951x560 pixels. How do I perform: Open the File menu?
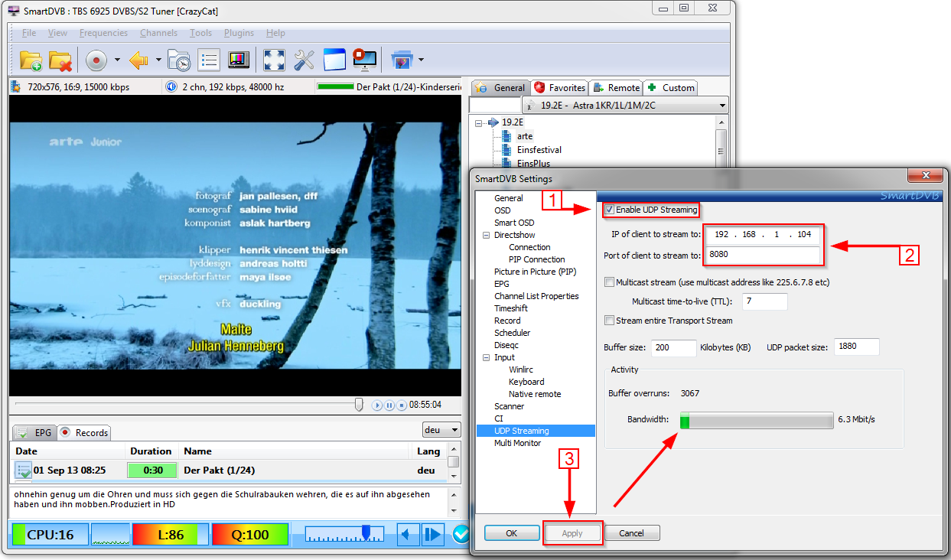[29, 33]
